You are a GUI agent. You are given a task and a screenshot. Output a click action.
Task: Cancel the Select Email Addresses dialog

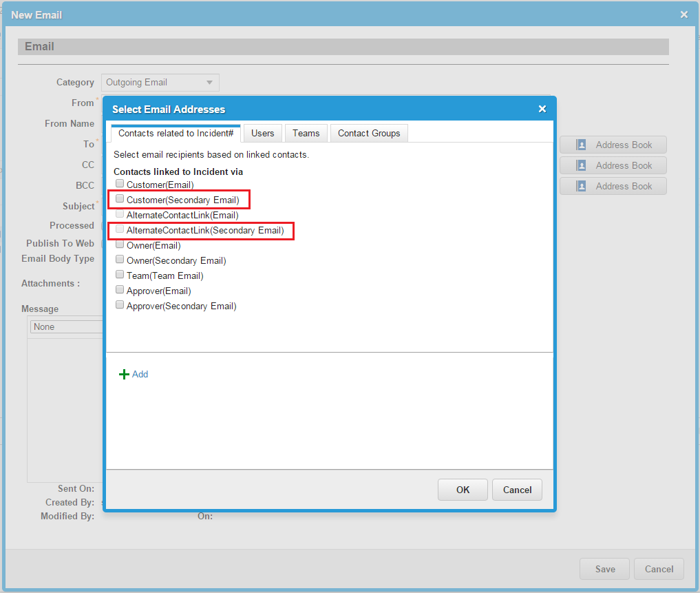pos(517,490)
